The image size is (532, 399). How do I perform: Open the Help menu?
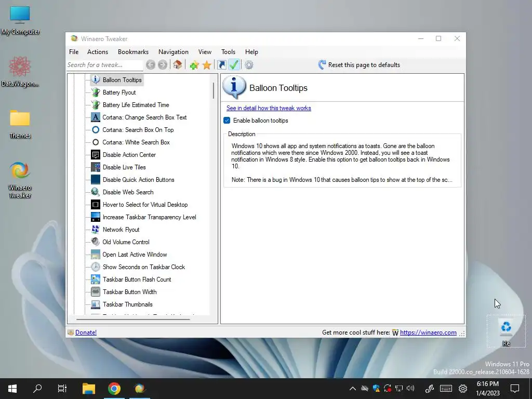[252, 52]
